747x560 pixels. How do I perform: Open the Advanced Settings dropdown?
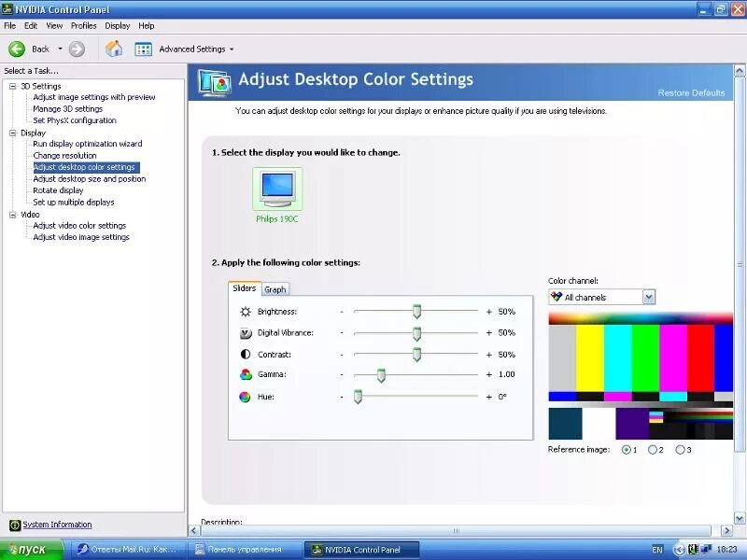pyautogui.click(x=232, y=49)
